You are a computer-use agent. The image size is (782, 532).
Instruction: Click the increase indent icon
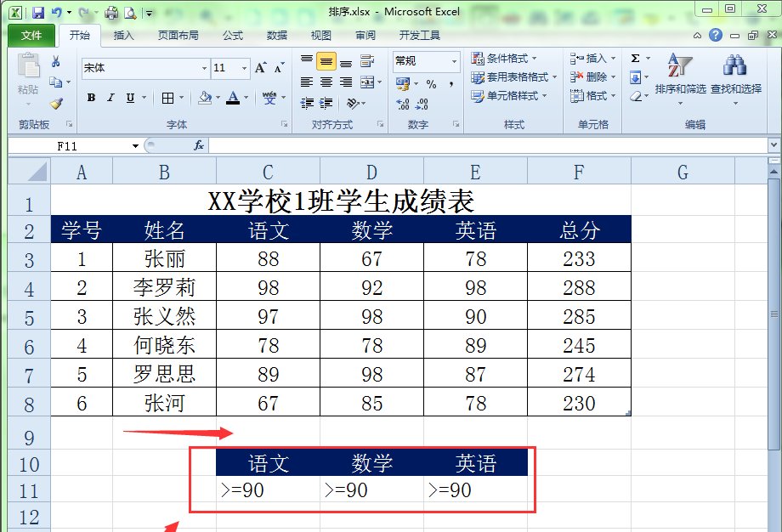326,103
